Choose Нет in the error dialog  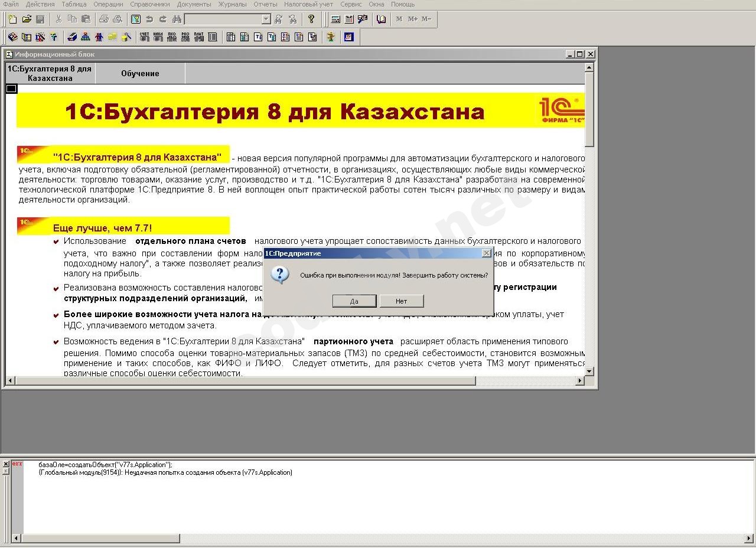[x=402, y=301]
